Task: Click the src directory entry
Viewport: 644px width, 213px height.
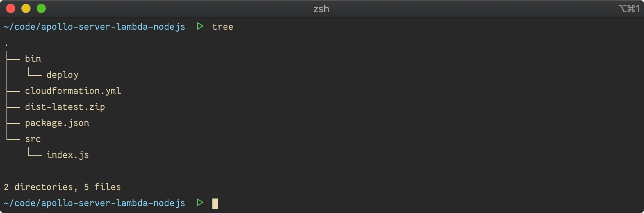Action: coord(33,139)
